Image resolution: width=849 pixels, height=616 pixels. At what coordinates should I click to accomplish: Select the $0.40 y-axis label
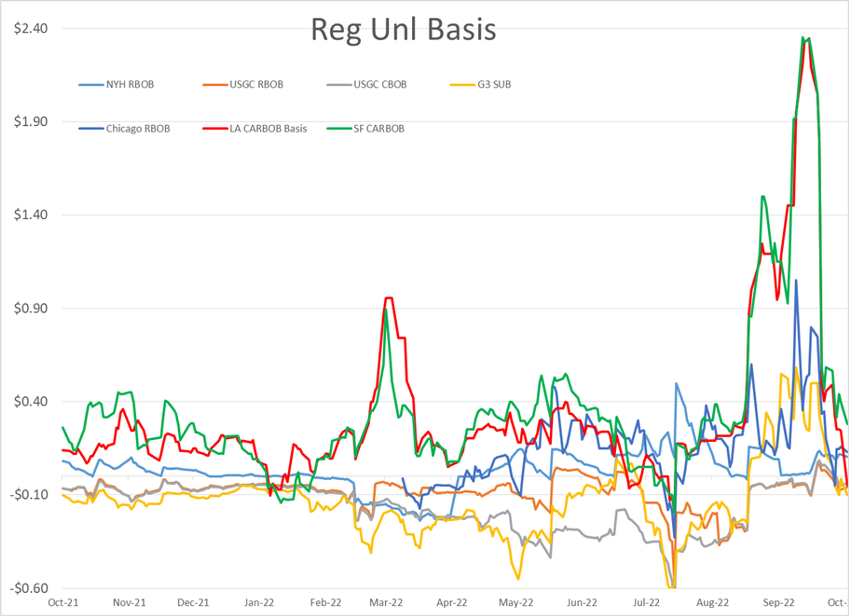click(x=31, y=402)
